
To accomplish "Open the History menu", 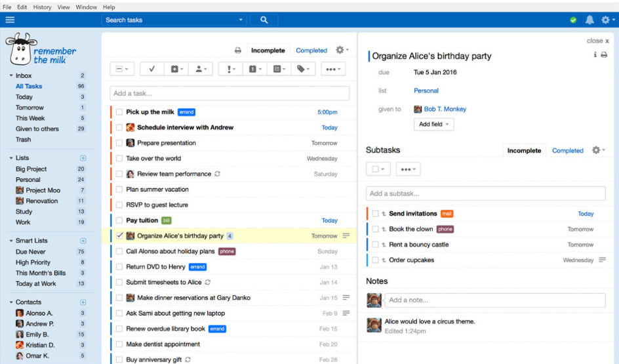I will click(x=42, y=7).
